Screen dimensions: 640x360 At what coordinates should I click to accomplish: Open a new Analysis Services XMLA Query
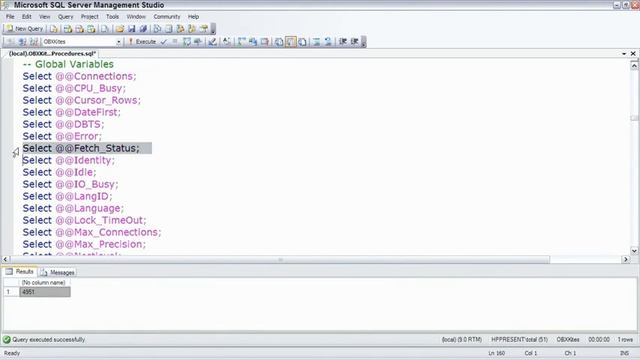click(x=91, y=29)
